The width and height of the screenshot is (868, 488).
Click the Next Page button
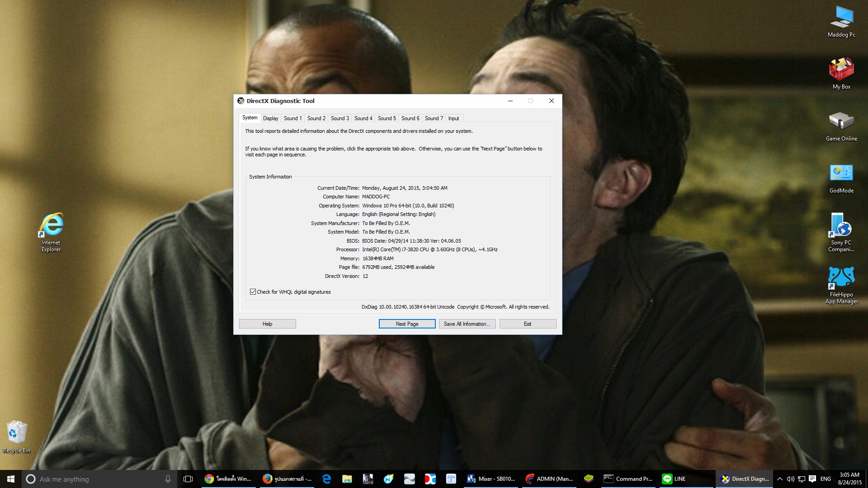tap(407, 324)
